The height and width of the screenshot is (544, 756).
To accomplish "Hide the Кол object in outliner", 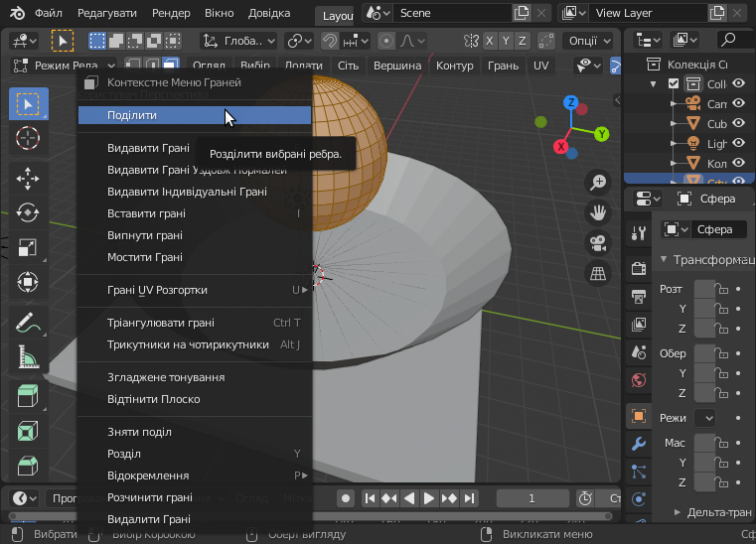I will coord(739,163).
